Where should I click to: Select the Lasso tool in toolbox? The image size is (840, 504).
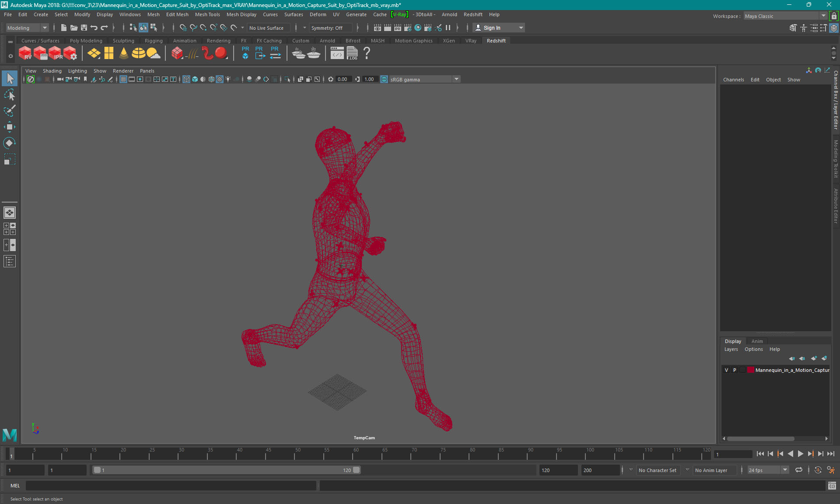(10, 94)
